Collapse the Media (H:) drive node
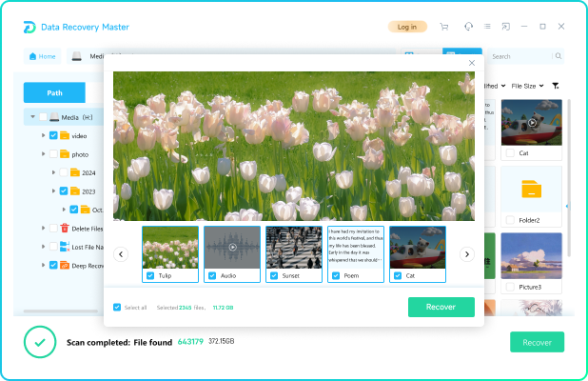This screenshot has width=588, height=381. tap(32, 118)
